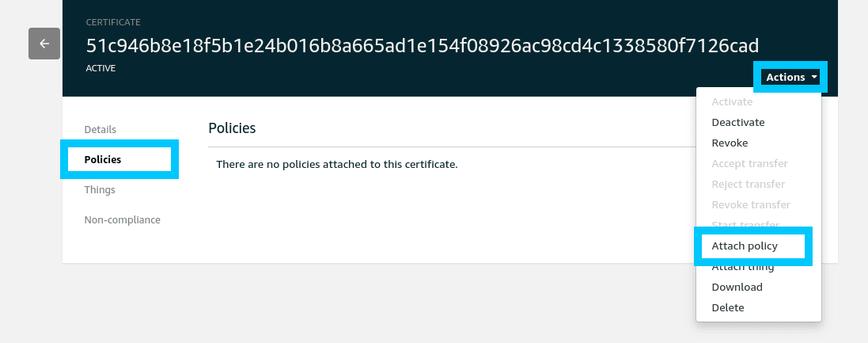Choose Attach policy from the menu

pyautogui.click(x=745, y=246)
